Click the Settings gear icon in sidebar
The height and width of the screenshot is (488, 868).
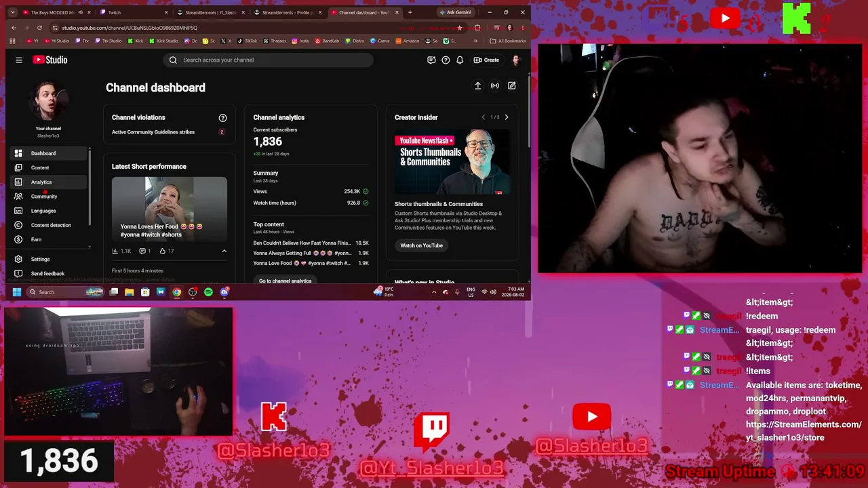(18, 259)
